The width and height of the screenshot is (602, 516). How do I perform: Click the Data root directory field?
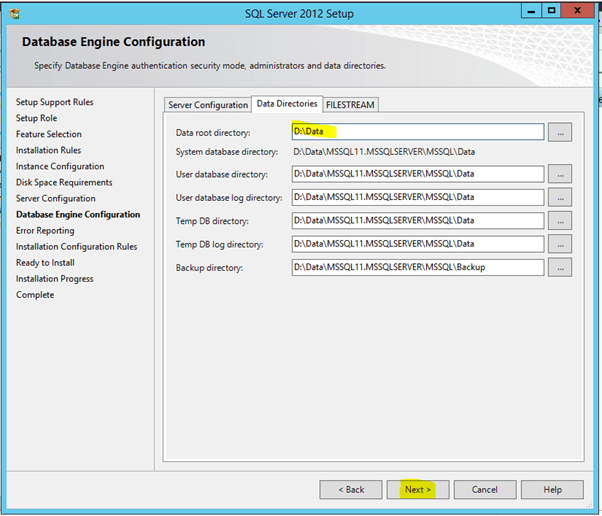(417, 132)
